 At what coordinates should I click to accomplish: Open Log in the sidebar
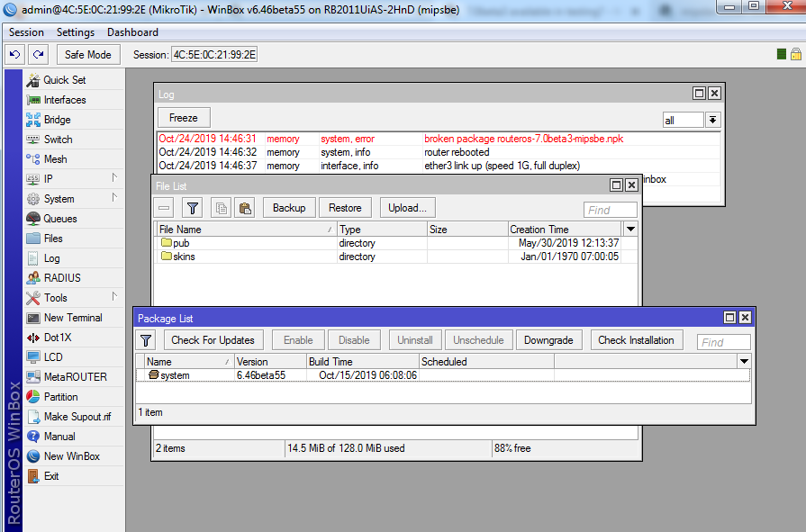click(x=75, y=258)
